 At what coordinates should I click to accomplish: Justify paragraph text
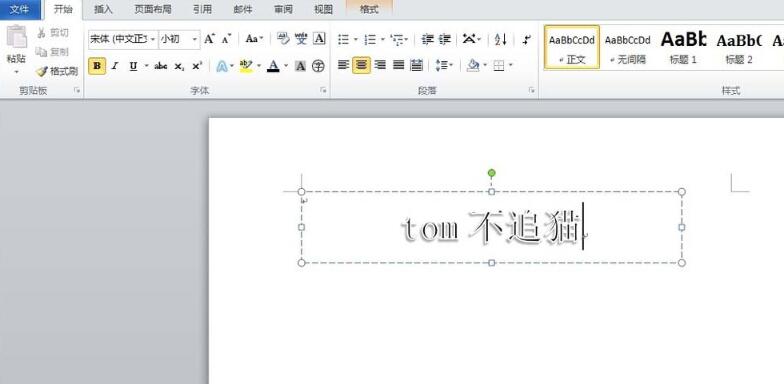click(398, 64)
